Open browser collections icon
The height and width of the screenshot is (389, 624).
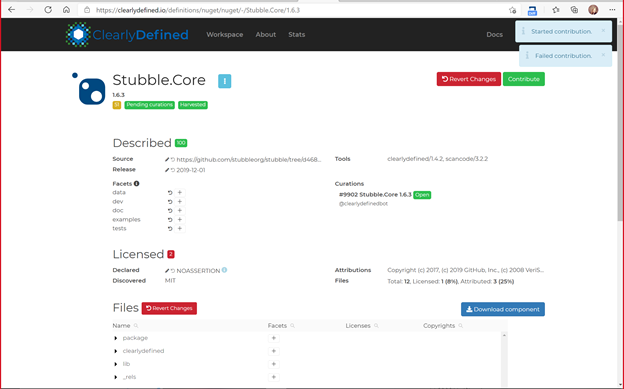coord(574,10)
